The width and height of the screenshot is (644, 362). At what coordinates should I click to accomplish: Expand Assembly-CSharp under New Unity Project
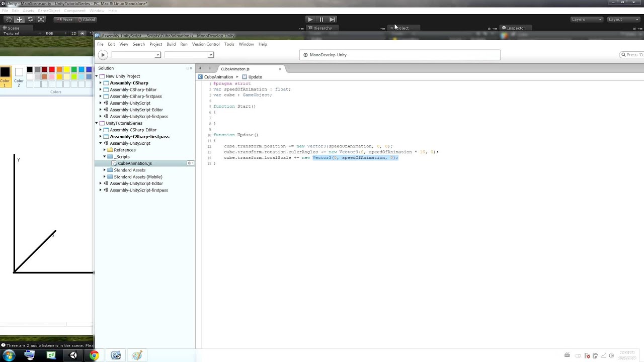coord(101,83)
